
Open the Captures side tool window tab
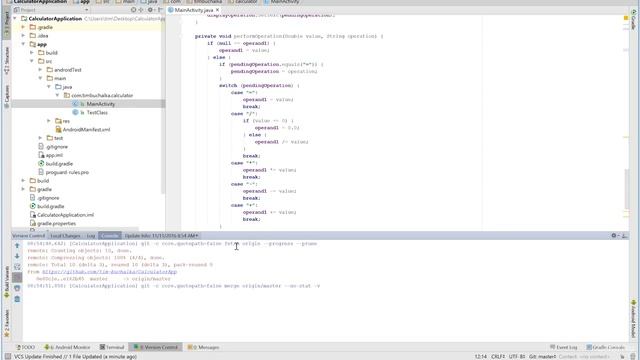pyautogui.click(x=7, y=96)
